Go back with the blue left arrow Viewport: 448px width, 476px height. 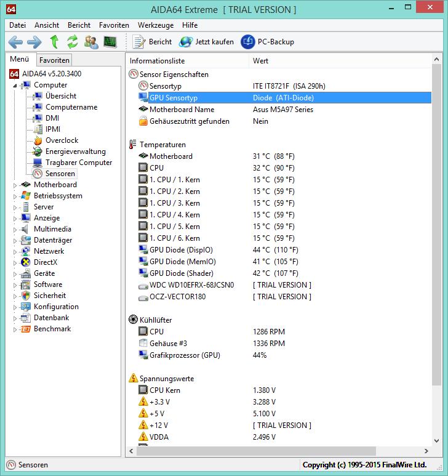click(15, 42)
